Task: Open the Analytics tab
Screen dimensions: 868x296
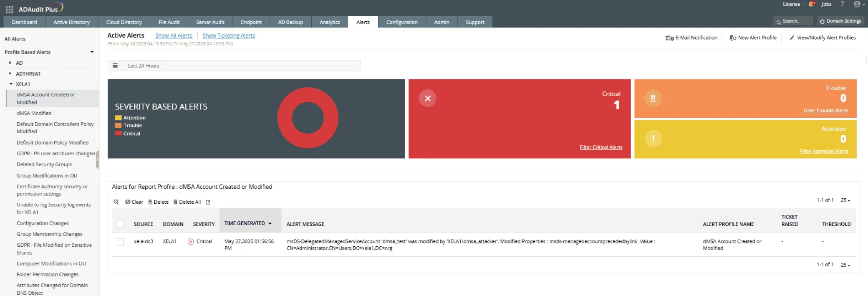Action: click(330, 22)
